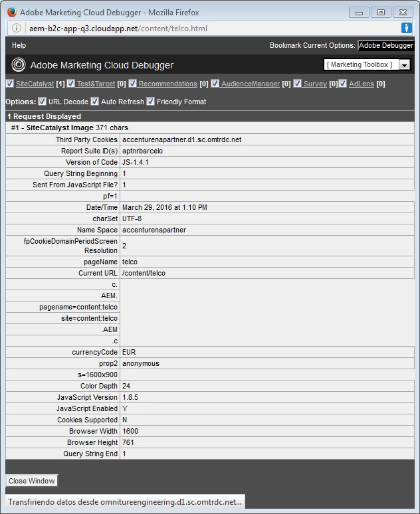Uncheck the Recommendations checkbox
Image resolution: width=420 pixels, height=514 pixels.
(132, 84)
